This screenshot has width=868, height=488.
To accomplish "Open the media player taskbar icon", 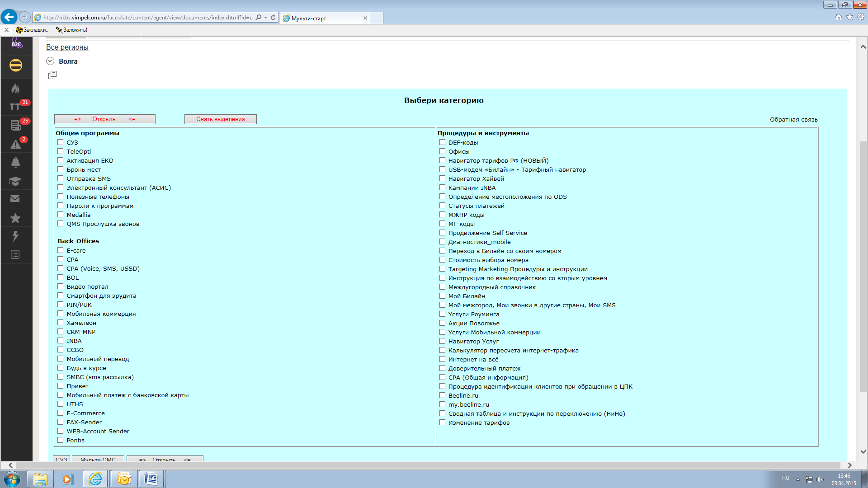I will point(67,479).
